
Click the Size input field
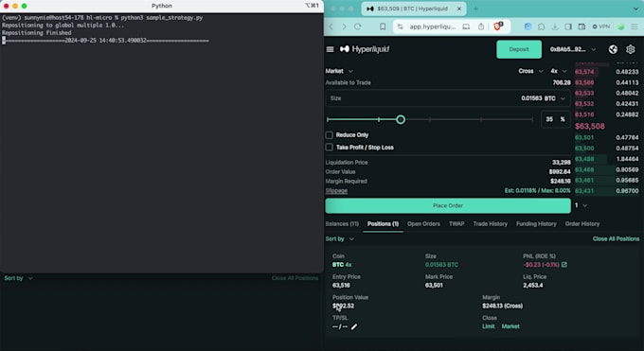[448, 98]
